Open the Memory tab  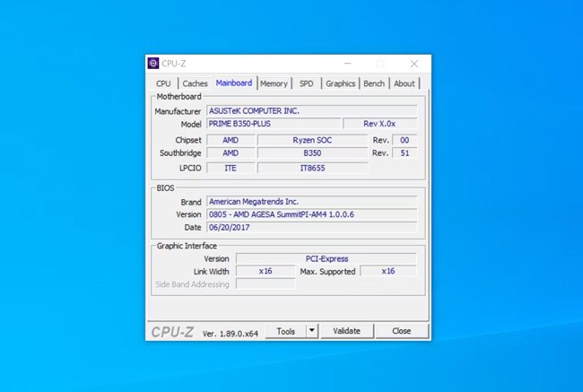coord(274,83)
